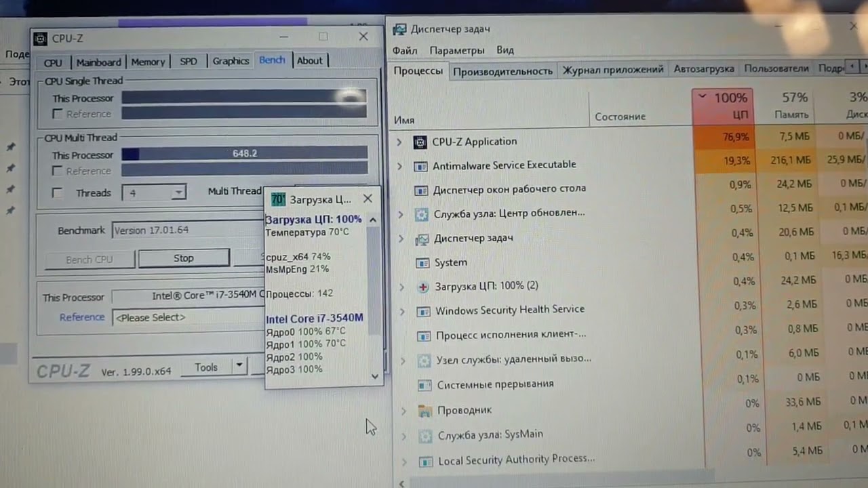Open the Автозагрузка tab
This screenshot has width=868, height=488.
(704, 69)
